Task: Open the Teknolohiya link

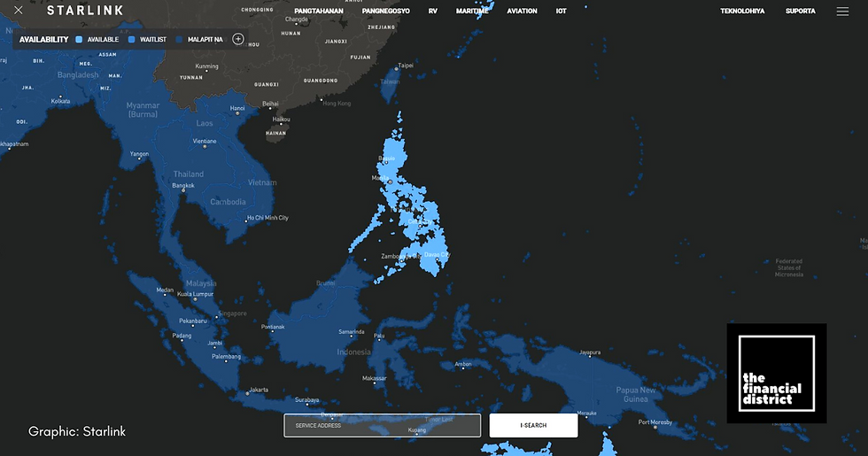Action: (742, 11)
